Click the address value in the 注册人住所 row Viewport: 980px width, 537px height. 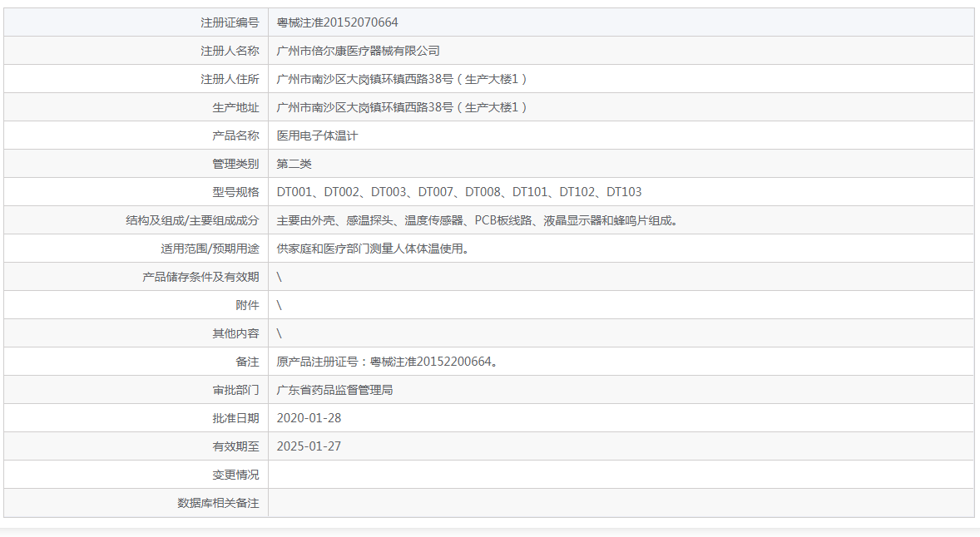coord(402,79)
